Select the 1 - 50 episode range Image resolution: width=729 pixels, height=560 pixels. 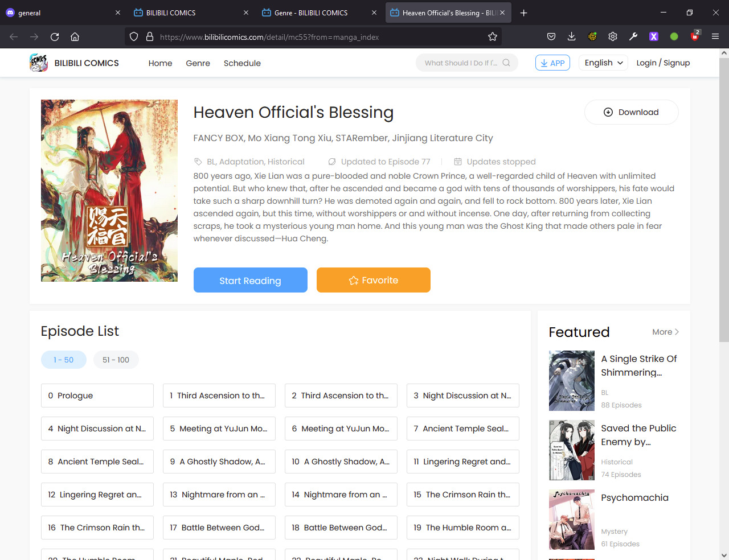[x=64, y=360]
